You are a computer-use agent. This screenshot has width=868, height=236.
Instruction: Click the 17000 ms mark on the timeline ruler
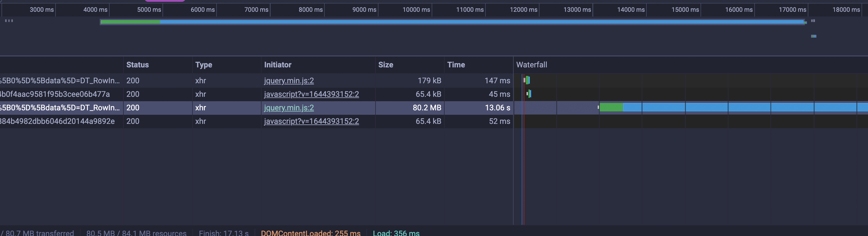[792, 10]
